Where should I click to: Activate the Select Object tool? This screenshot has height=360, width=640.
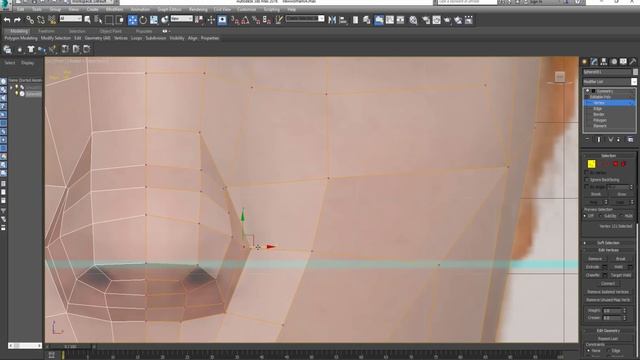(87, 20)
